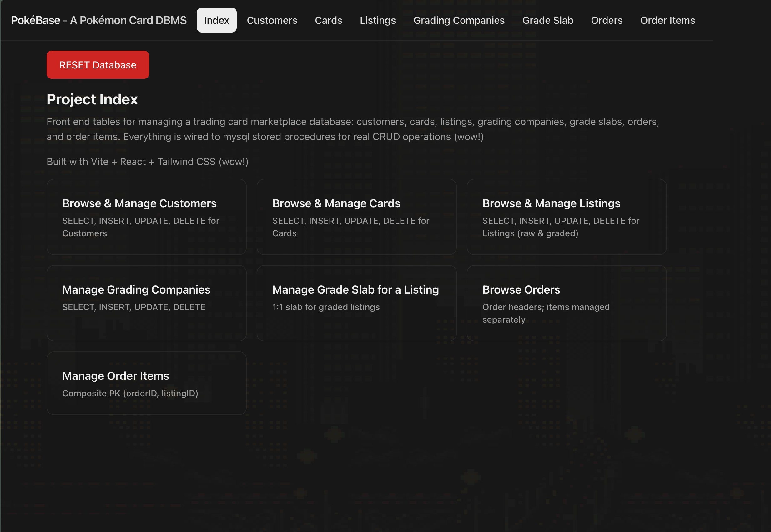The width and height of the screenshot is (771, 532).
Task: Navigate to the Grade Slab tab
Action: [547, 20]
